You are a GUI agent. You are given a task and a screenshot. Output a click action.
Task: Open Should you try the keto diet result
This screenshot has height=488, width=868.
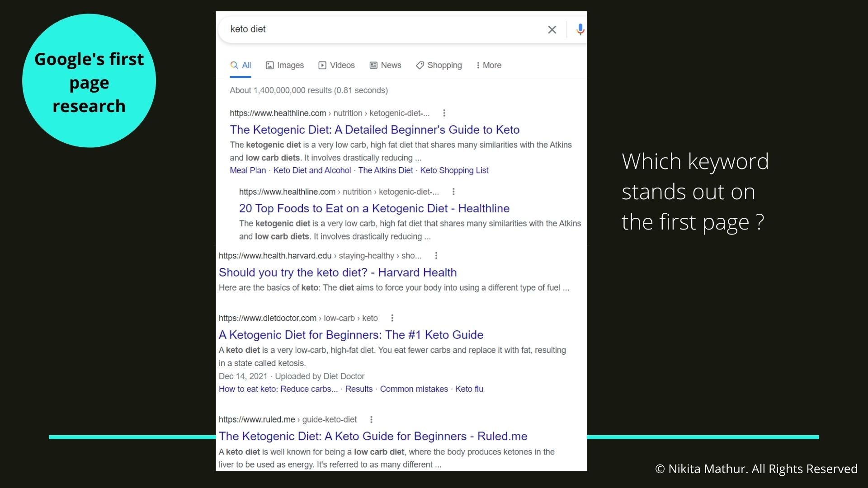pyautogui.click(x=338, y=272)
